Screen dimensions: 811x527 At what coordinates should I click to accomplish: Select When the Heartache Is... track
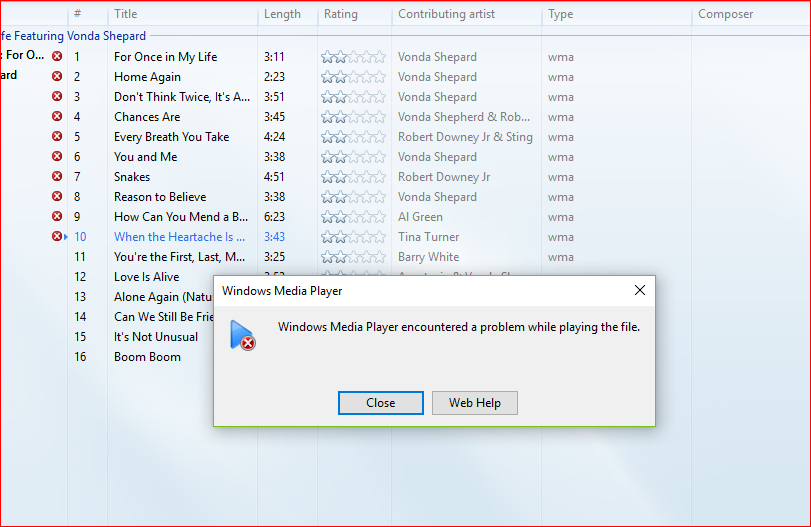tap(179, 237)
